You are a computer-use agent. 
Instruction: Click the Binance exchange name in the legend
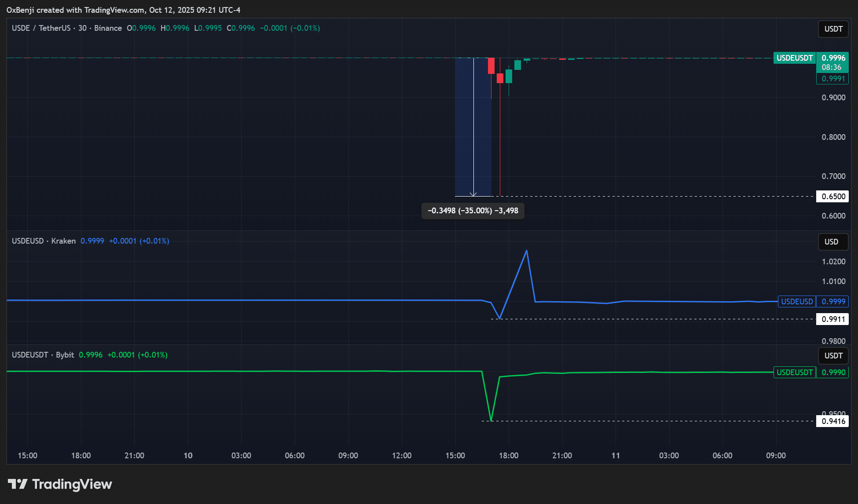[x=108, y=28]
